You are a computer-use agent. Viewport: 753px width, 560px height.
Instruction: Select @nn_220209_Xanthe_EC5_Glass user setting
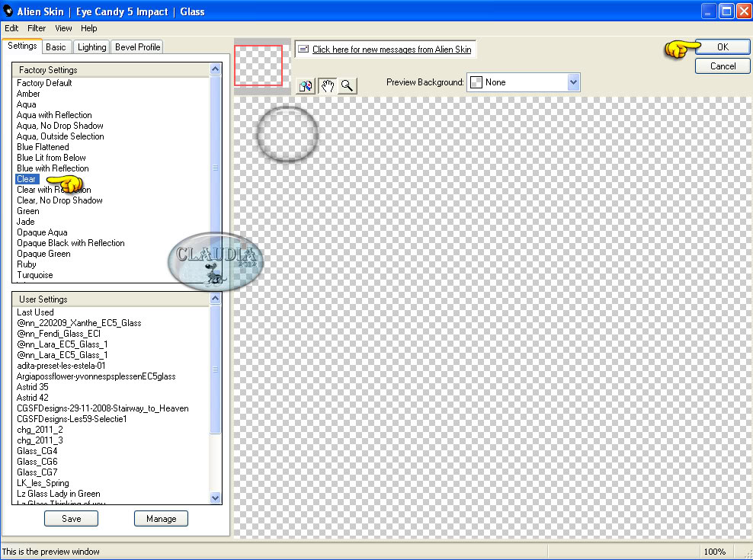pos(79,323)
